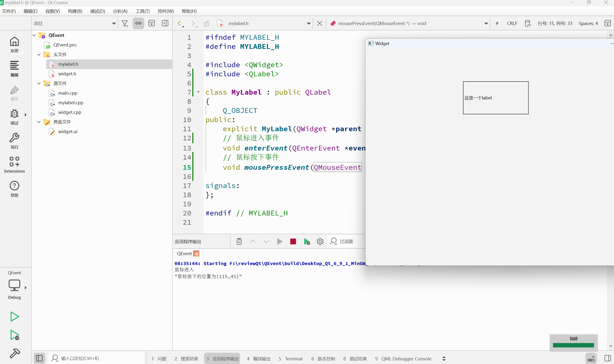Viewport: 614px width, 364px height.
Task: Click the CRLF line ending button
Action: click(512, 24)
